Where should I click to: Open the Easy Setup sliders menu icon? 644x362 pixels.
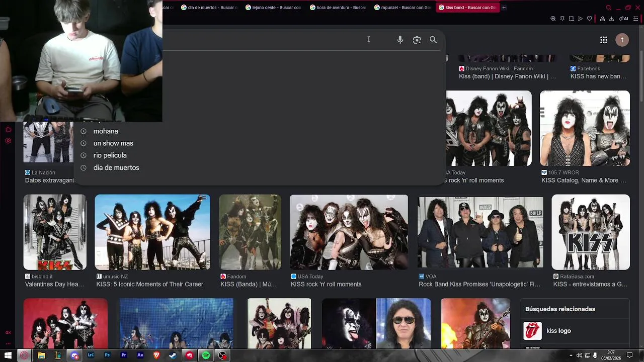636,19
